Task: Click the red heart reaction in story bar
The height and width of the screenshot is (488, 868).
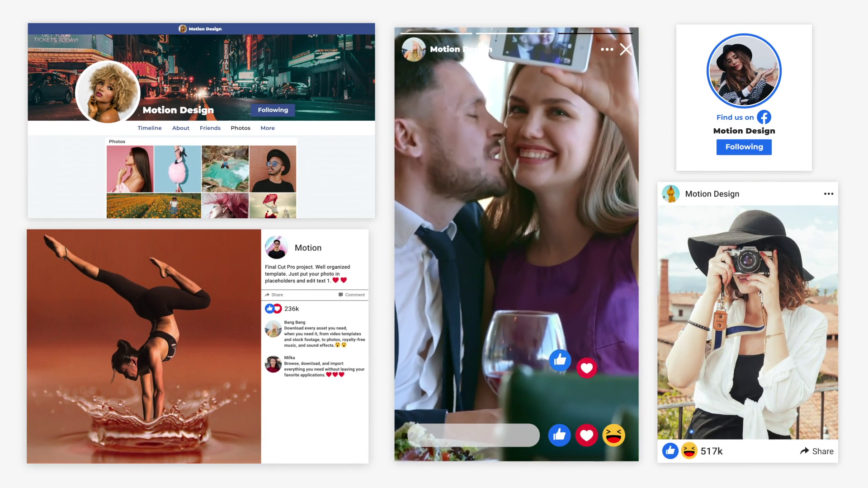Action: [x=586, y=435]
